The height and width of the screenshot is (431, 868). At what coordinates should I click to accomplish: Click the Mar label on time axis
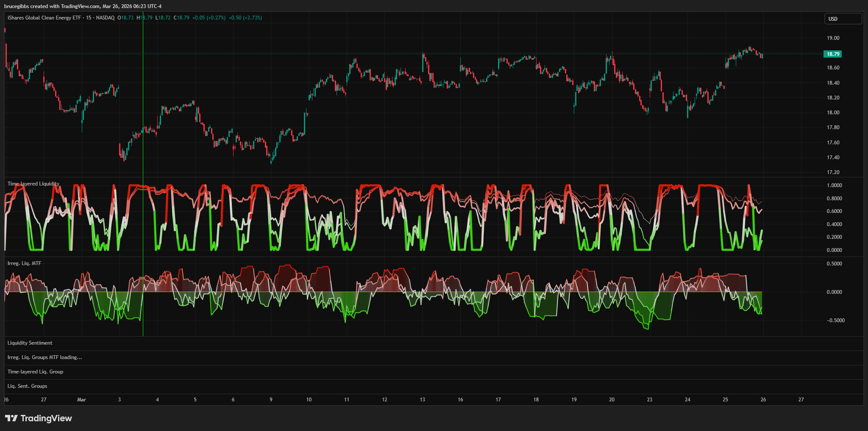[82, 400]
